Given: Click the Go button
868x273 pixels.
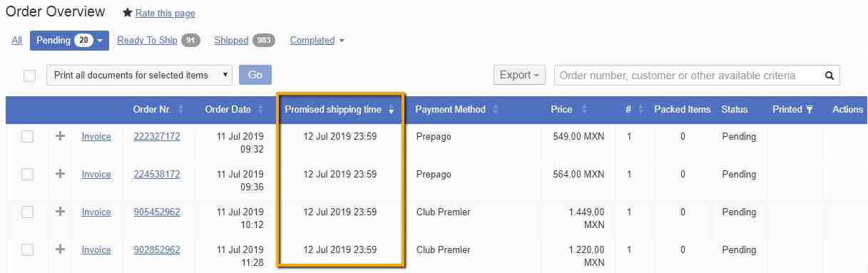Looking at the screenshot, I should tap(255, 75).
